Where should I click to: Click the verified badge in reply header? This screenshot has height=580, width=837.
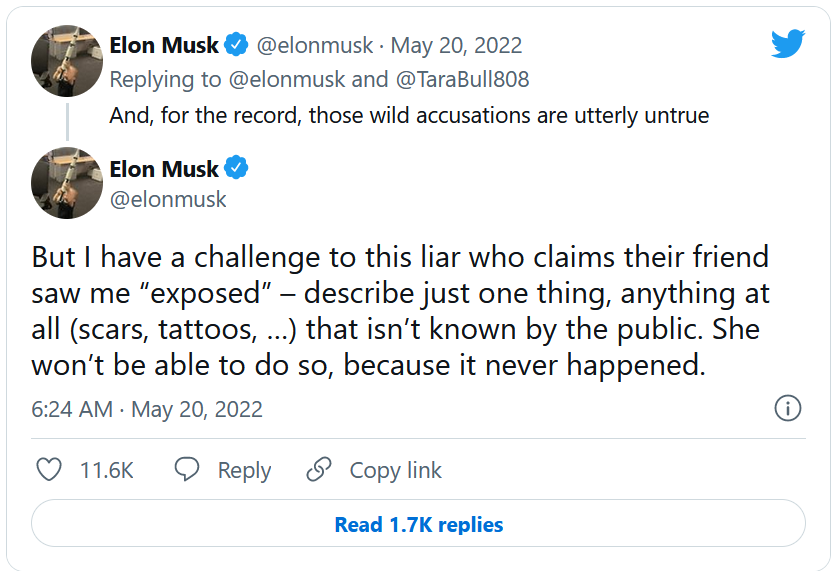pos(236,45)
